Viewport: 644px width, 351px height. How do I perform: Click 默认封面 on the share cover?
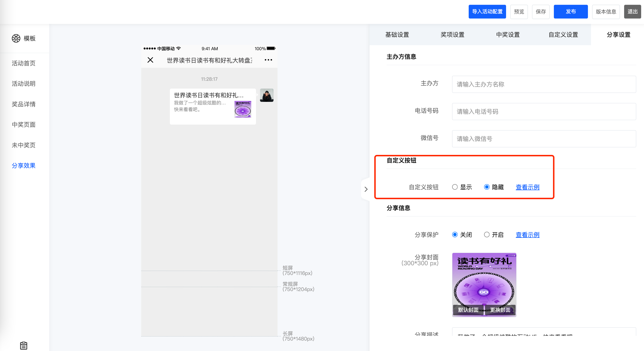[x=468, y=310]
